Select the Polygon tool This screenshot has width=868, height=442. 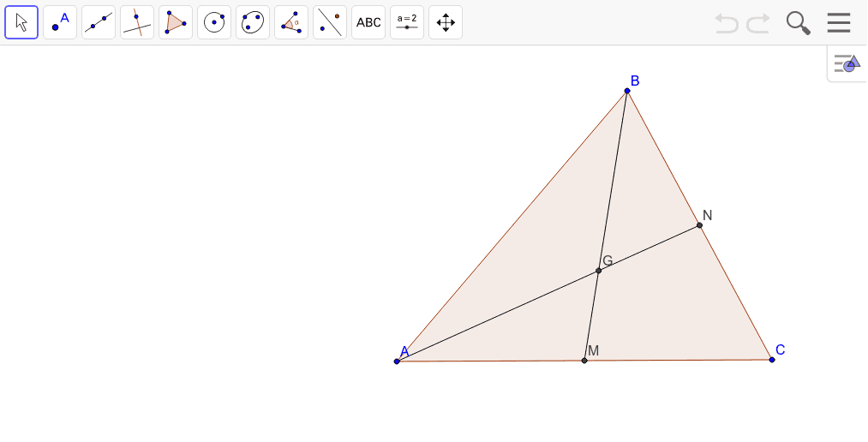(x=176, y=22)
